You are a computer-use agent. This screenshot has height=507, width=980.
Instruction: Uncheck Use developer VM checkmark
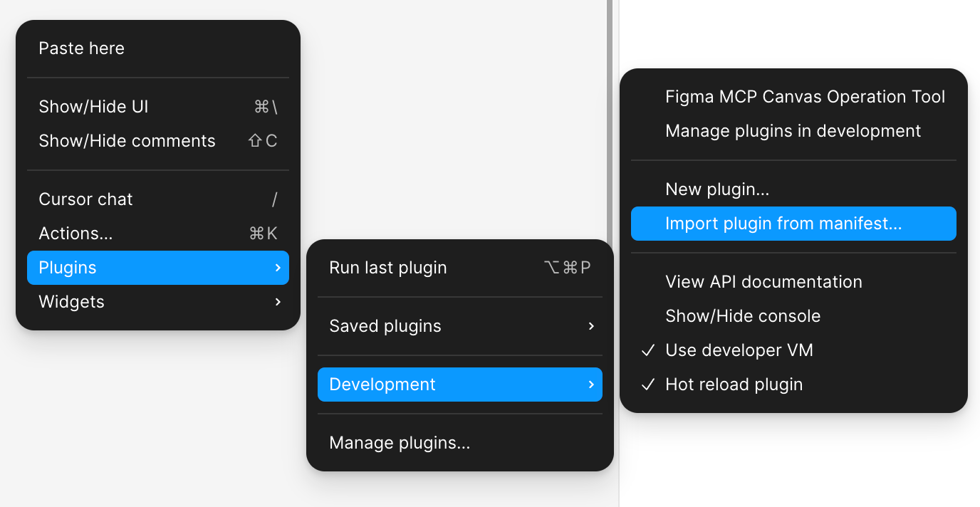[648, 350]
